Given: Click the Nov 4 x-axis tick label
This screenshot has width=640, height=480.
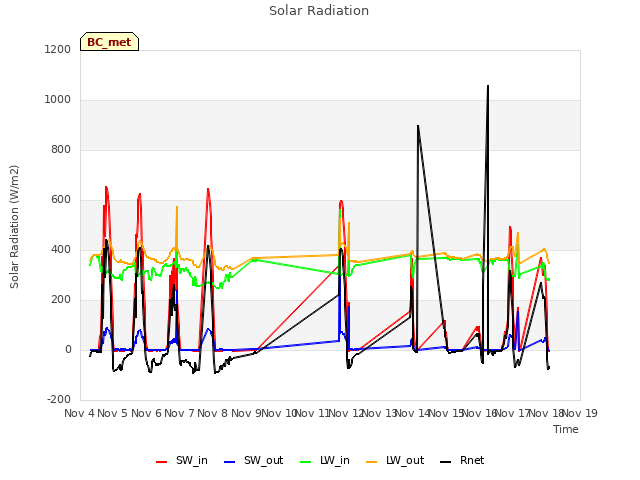Looking at the screenshot, I should click(x=79, y=413).
